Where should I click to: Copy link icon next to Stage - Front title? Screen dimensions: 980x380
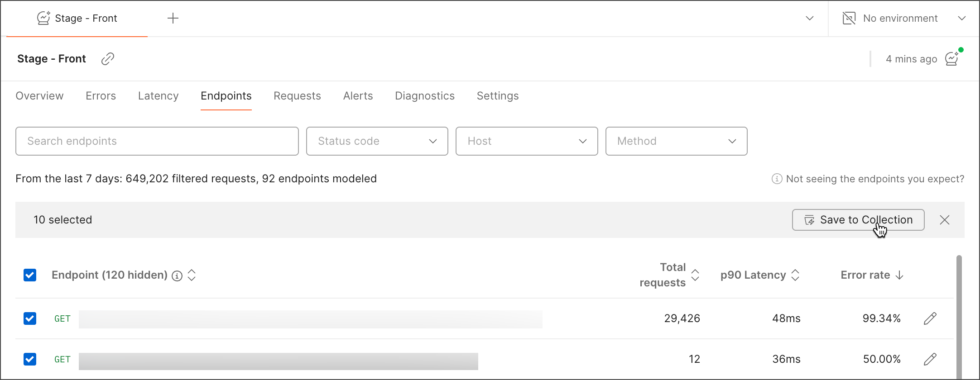click(x=107, y=59)
